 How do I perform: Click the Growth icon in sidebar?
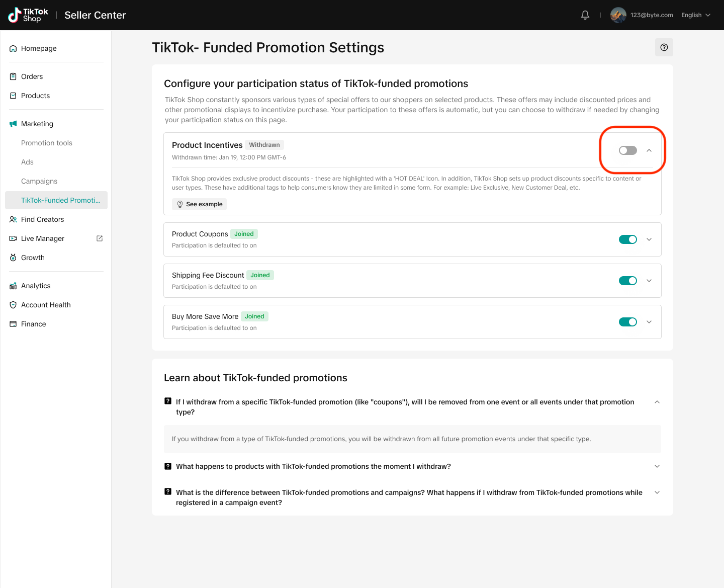pos(13,258)
